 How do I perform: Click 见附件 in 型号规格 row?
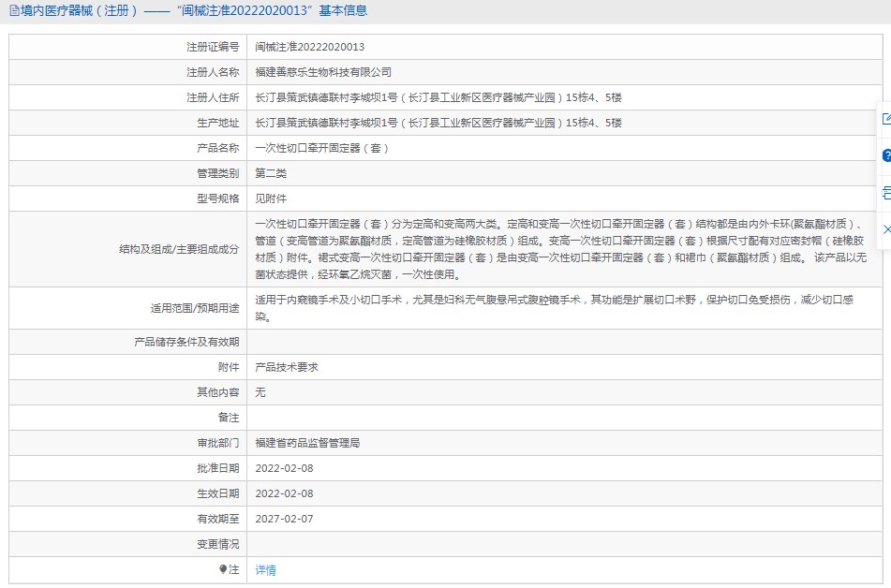[271, 198]
